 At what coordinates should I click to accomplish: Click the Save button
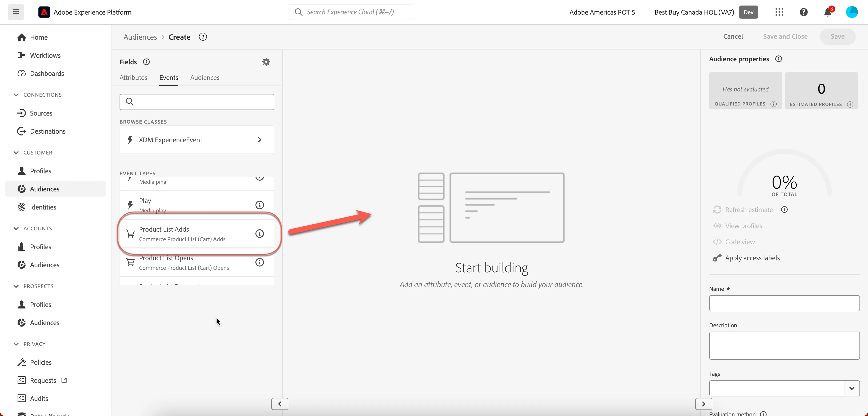coord(837,36)
